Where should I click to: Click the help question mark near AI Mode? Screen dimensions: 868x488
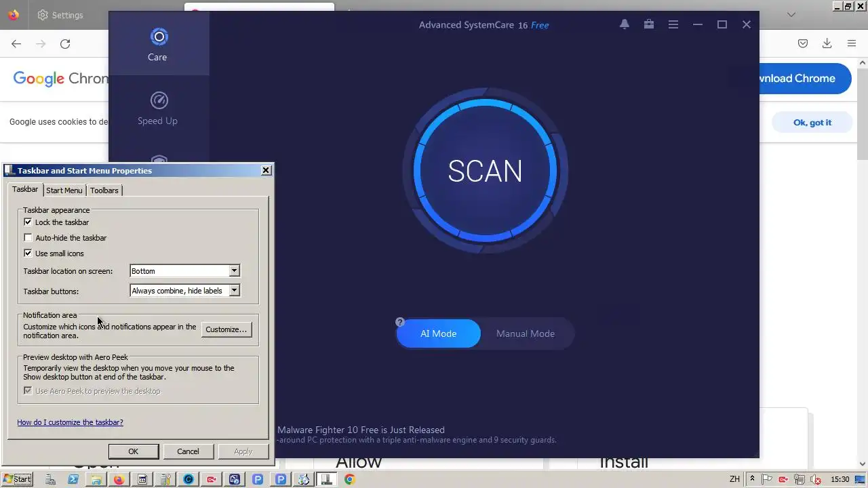pos(400,322)
